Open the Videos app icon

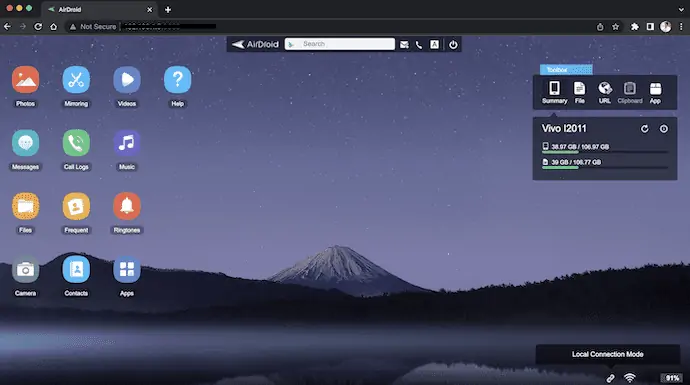pyautogui.click(x=127, y=80)
